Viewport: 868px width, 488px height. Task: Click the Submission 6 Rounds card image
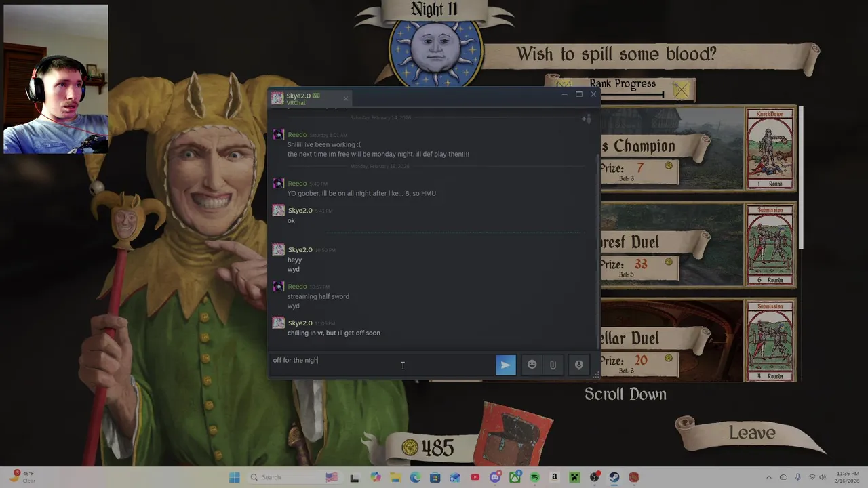[770, 245]
